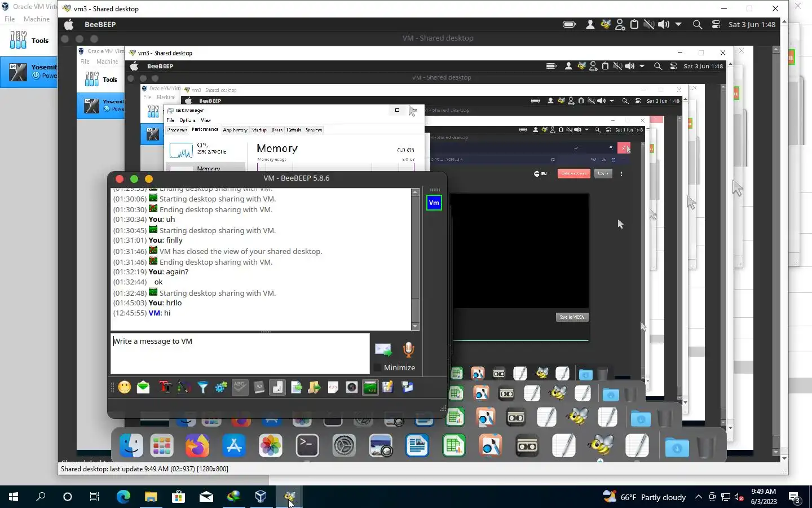The width and height of the screenshot is (812, 508).
Task: Send the message with envelope arrow button
Action: pyautogui.click(x=383, y=350)
